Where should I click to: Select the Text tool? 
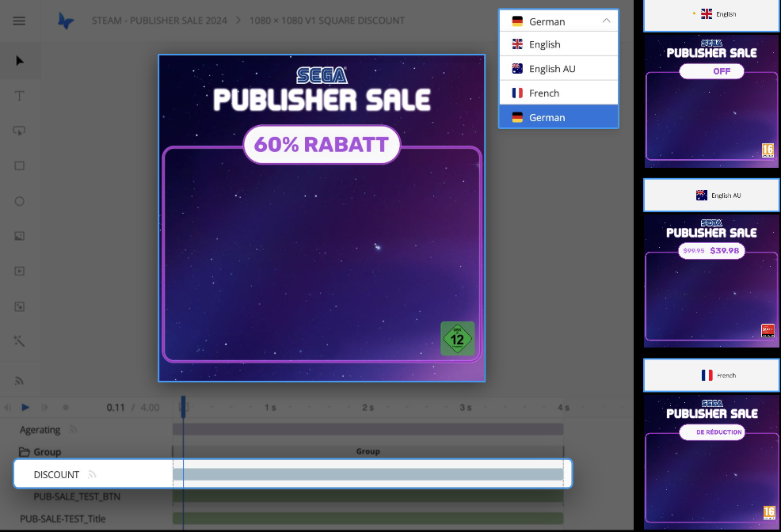(x=20, y=96)
